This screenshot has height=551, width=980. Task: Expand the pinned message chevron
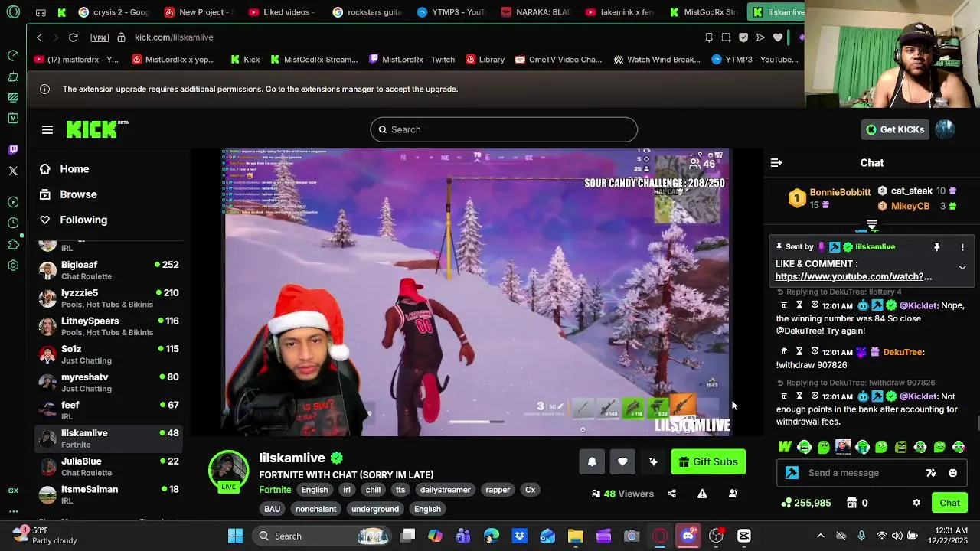[962, 268]
